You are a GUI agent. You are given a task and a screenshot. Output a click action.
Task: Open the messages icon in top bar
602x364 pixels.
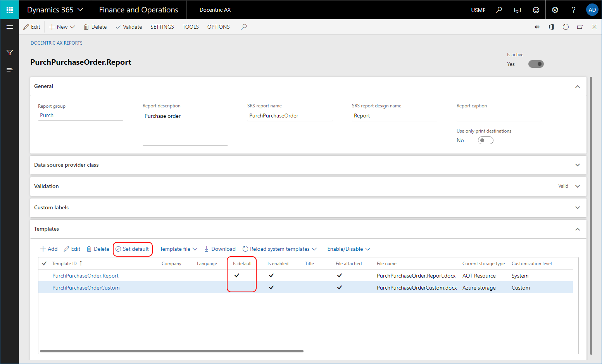coord(517,10)
